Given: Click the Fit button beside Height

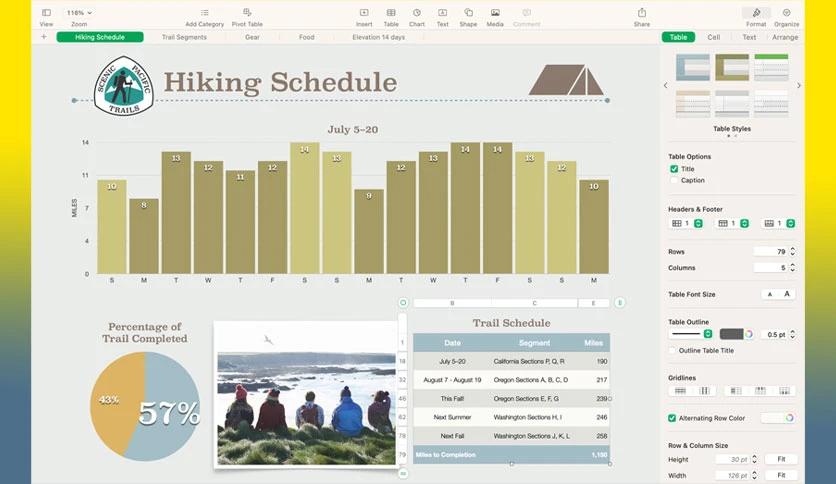Looking at the screenshot, I should click(781, 459).
